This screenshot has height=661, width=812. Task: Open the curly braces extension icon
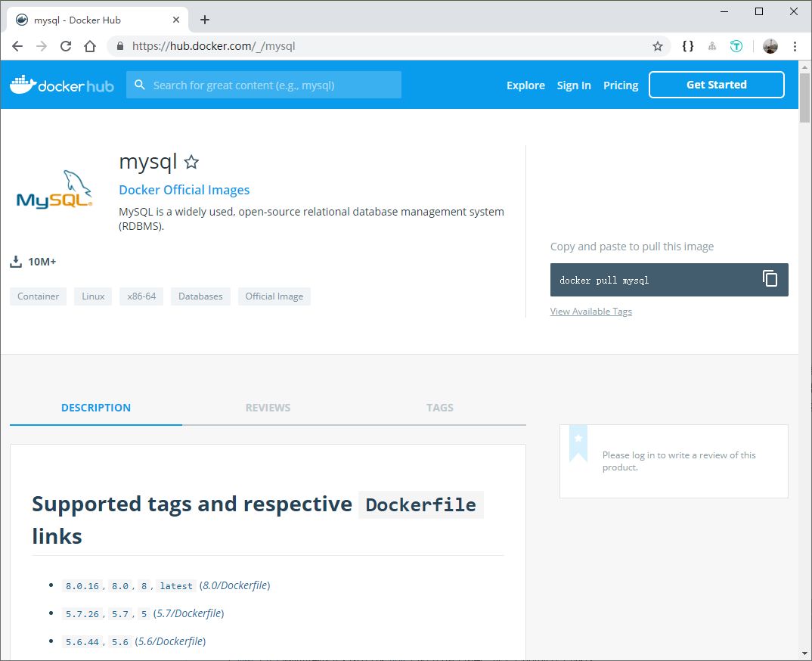click(688, 46)
